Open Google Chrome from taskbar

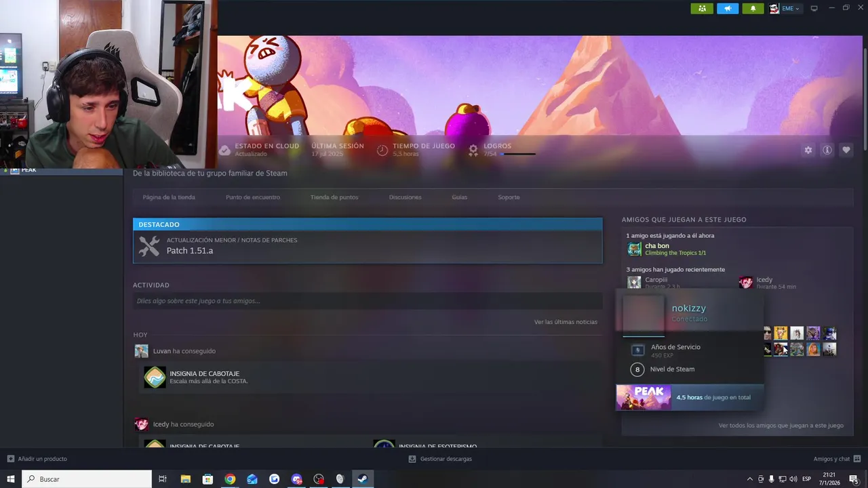point(230,479)
